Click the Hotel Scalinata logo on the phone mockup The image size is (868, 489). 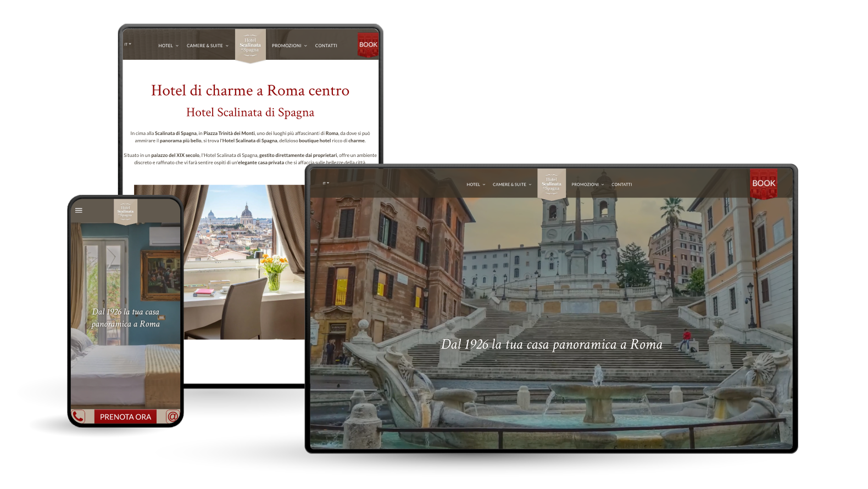tap(126, 211)
